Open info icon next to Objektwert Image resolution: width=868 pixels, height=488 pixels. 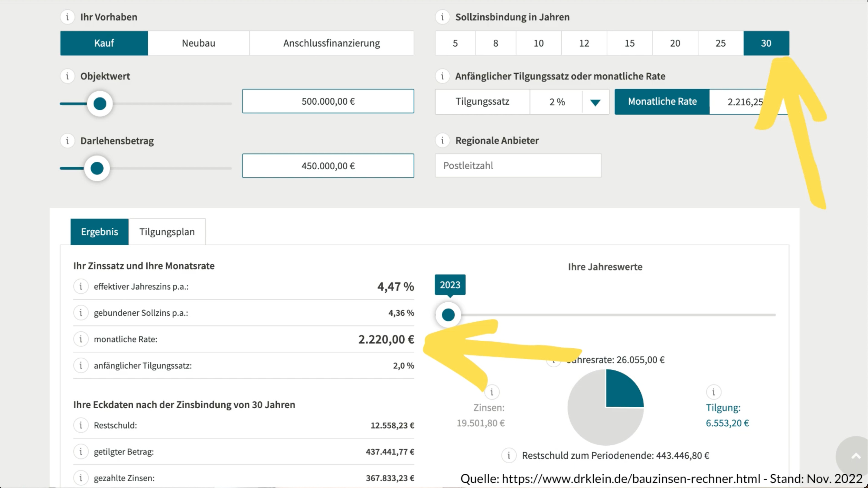[x=67, y=76]
